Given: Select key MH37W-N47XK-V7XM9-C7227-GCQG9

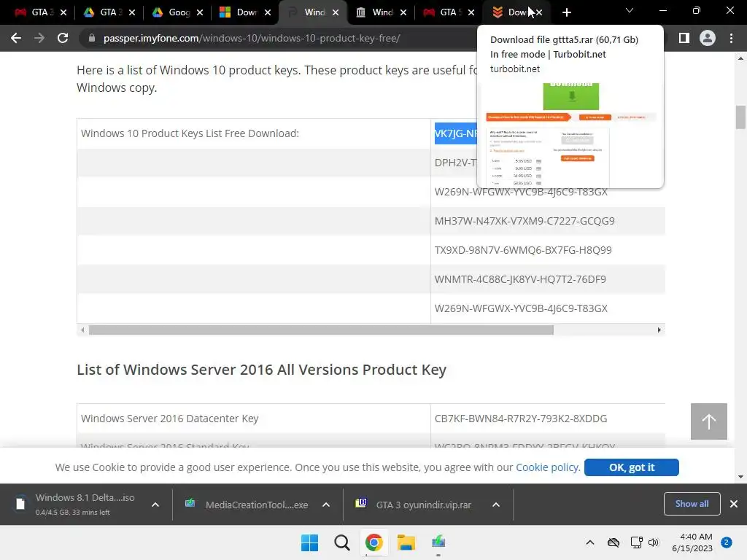Looking at the screenshot, I should (524, 221).
